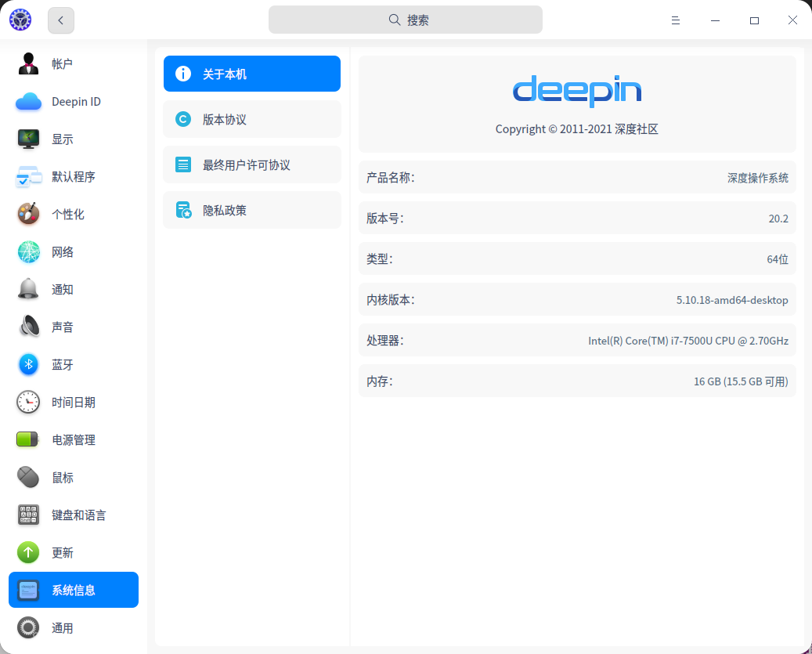812x654 pixels.
Task: Click the Personalization (个性化) palette icon
Action: click(29, 214)
